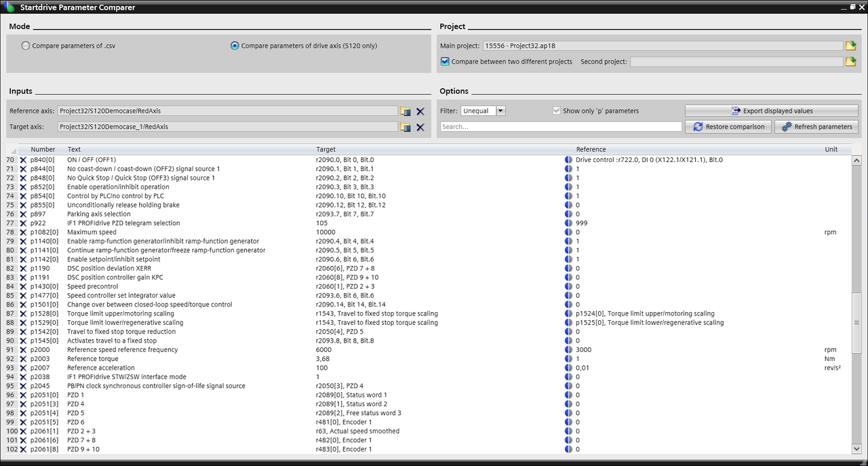
Task: Toggle Compare between two different projects
Action: pos(445,62)
